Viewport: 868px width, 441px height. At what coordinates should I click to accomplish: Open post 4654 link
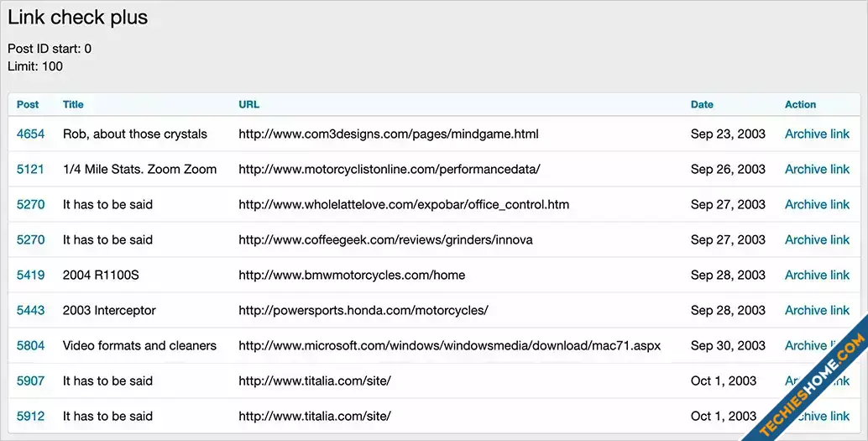pyautogui.click(x=30, y=134)
